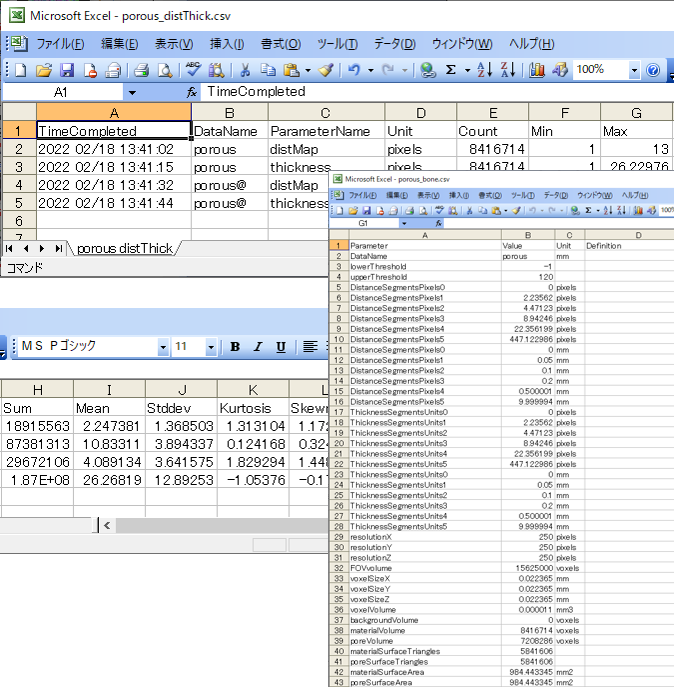
Task: Click the Print icon
Action: pos(141,70)
